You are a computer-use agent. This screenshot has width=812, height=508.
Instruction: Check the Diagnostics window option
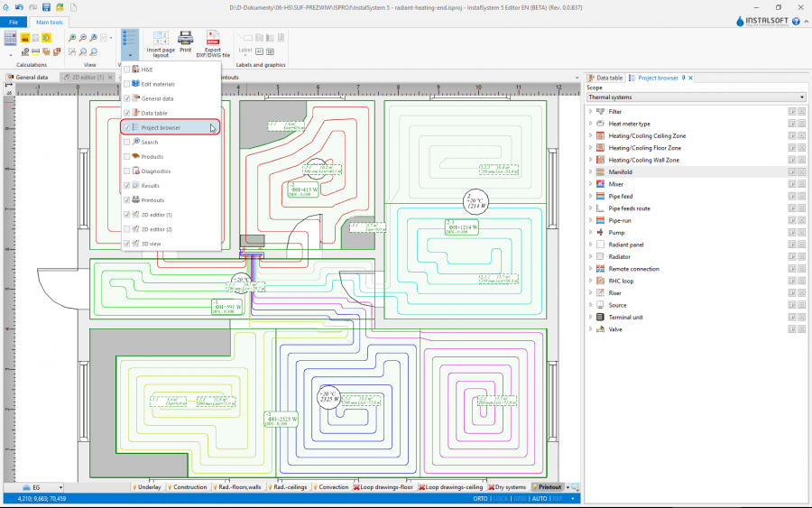[127, 171]
